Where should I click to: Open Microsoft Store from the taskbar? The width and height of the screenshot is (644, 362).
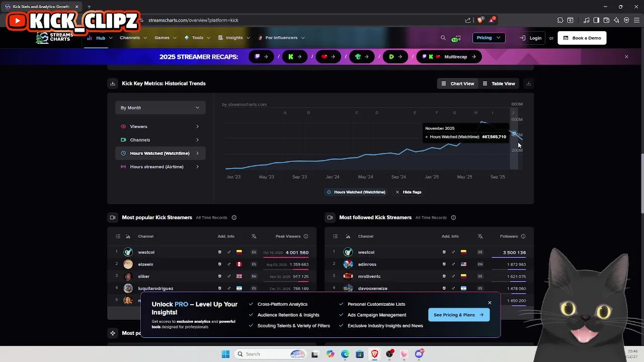360,354
